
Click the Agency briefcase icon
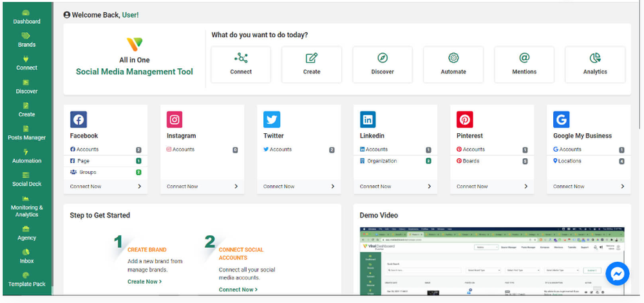(26, 229)
